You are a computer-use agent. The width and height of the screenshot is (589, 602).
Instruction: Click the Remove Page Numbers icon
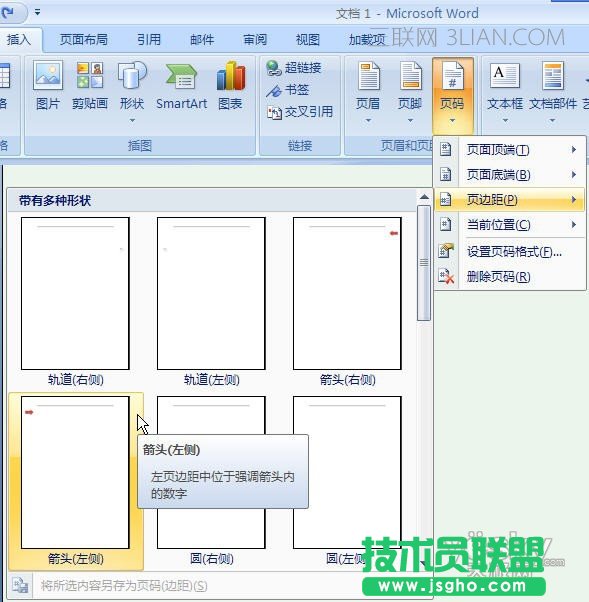pos(446,276)
